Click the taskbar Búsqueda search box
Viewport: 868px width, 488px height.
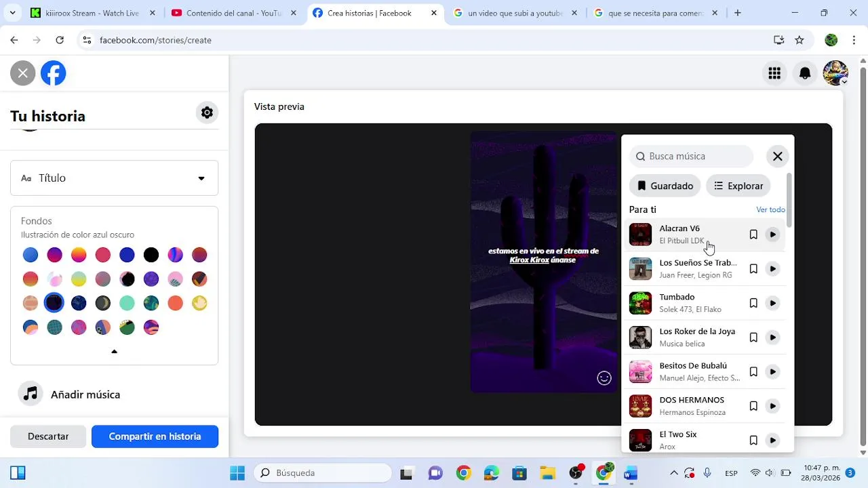[323, 473]
